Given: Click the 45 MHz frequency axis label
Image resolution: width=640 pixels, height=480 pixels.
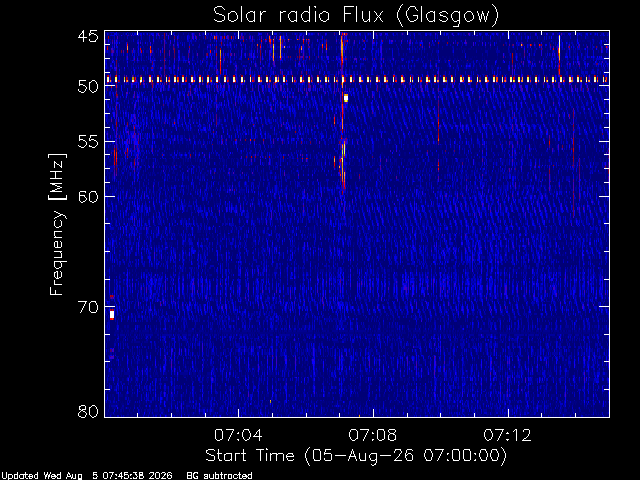Looking at the screenshot, I should 88,37.
